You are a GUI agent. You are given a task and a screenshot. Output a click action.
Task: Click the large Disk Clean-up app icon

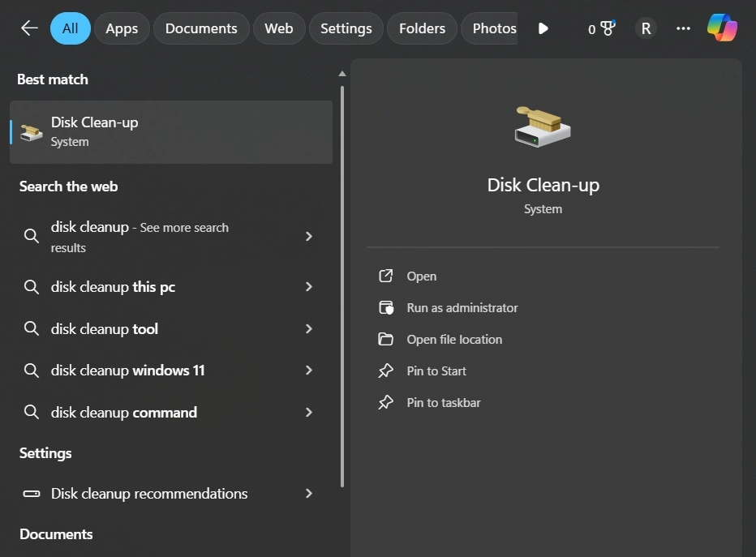543,126
